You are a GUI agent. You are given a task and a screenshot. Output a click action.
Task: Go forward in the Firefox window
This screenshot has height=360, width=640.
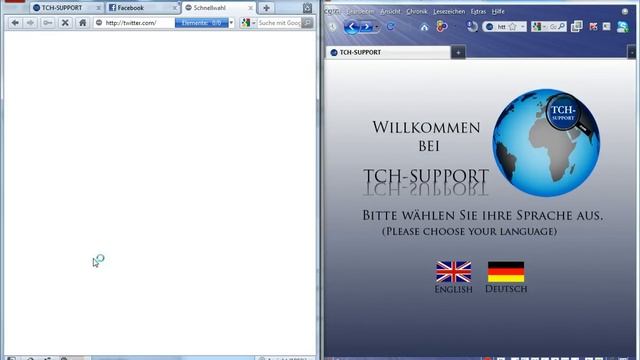(367, 27)
